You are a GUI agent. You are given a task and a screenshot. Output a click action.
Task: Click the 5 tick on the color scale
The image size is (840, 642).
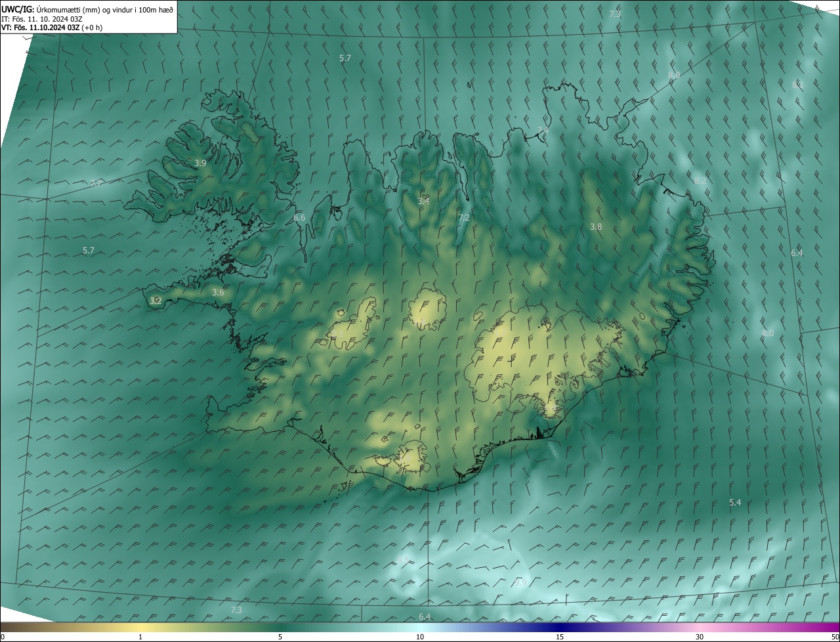280,637
